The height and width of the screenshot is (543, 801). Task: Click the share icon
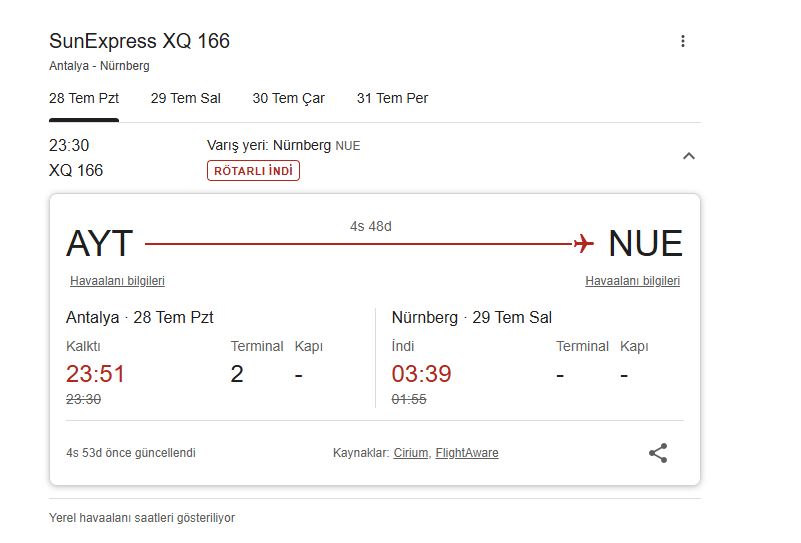click(x=658, y=453)
